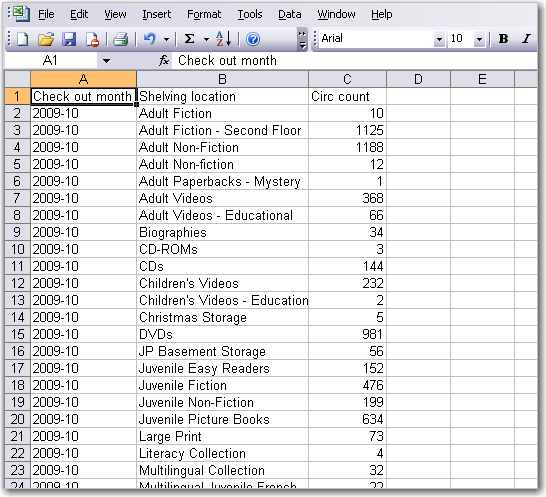Image resolution: width=546 pixels, height=497 pixels.
Task: Select row 1 header
Action: click(17, 96)
